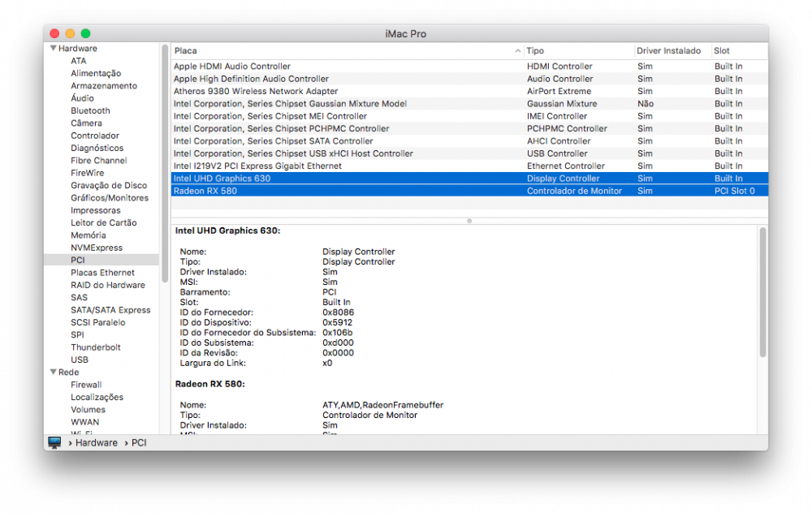Open Diagnósticos in the sidebar
Image resolution: width=812 pixels, height=513 pixels.
tap(97, 148)
